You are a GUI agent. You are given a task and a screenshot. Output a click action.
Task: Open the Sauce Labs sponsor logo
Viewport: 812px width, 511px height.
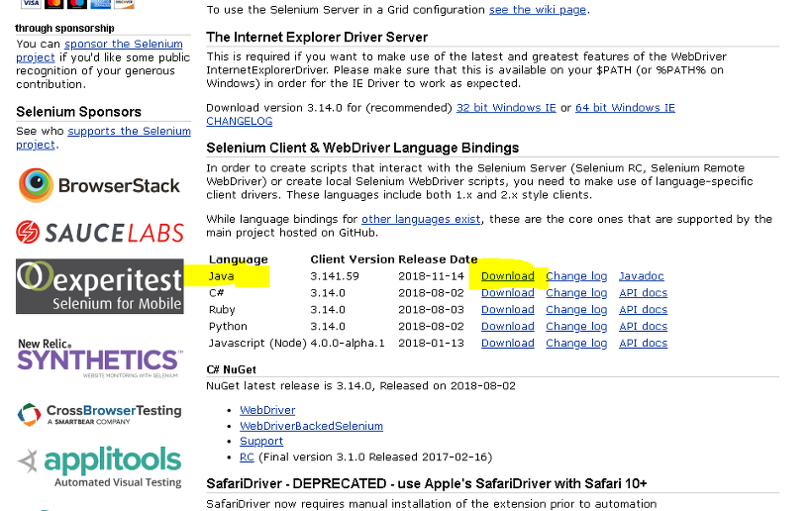100,233
